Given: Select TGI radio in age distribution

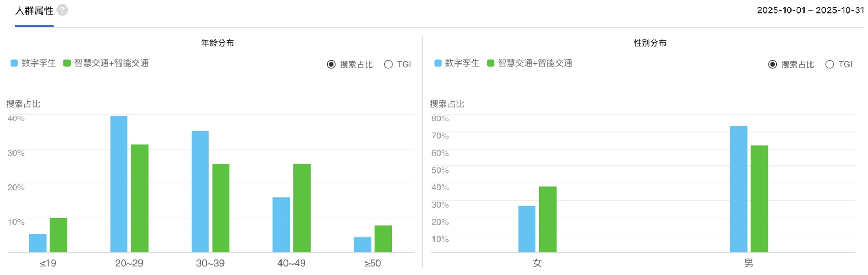Looking at the screenshot, I should pyautogui.click(x=388, y=65).
